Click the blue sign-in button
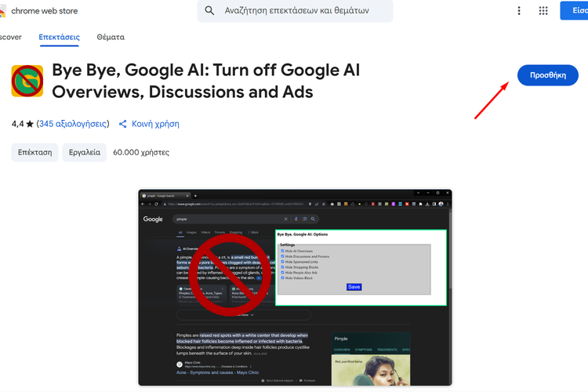This screenshot has width=588, height=392. (574, 10)
